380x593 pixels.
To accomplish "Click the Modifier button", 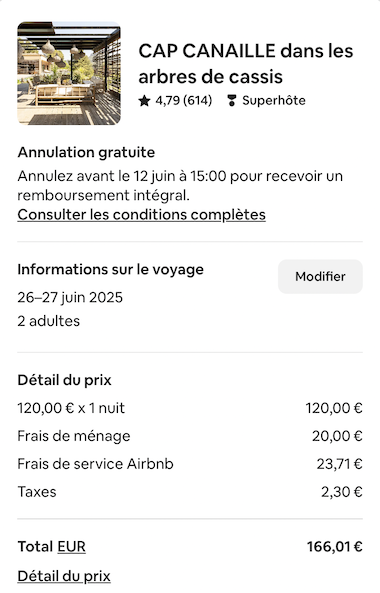I will point(320,276).
